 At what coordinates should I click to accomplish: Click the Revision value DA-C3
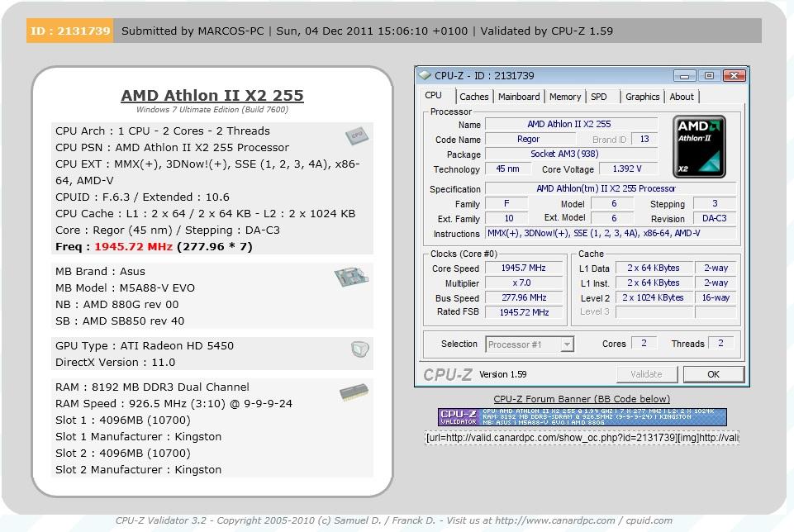[x=715, y=218]
